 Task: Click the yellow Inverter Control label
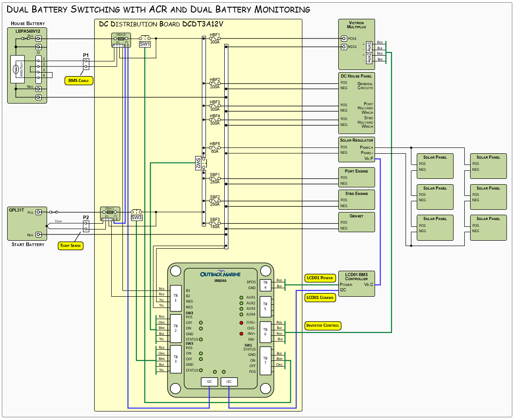[323, 326]
